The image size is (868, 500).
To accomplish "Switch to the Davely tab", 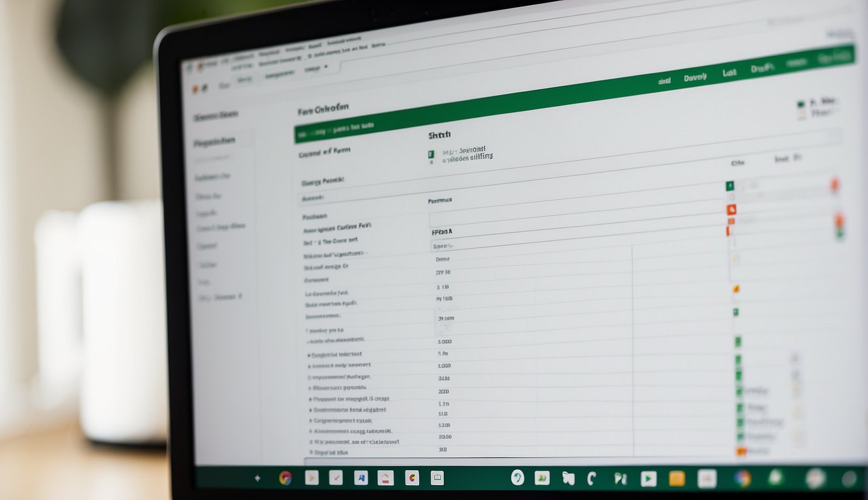I will 695,77.
